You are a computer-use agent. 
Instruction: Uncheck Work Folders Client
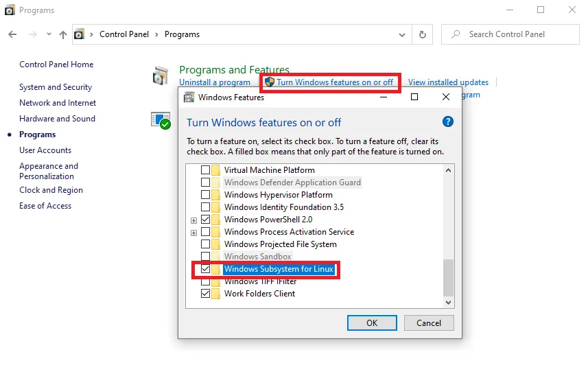click(205, 294)
